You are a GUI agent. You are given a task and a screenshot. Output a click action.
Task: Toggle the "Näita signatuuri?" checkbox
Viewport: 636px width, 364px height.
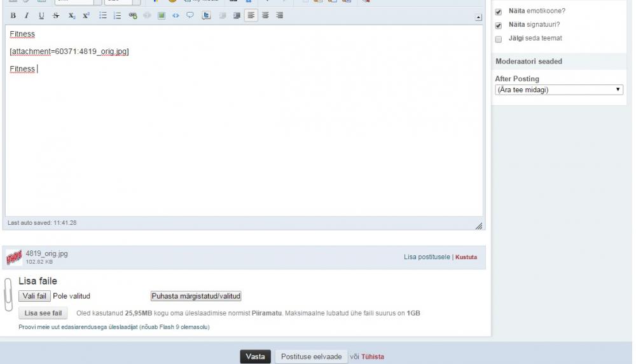(x=499, y=25)
